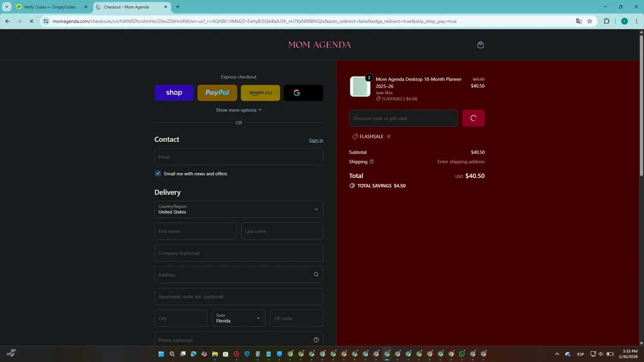
Task: Open the State dropdown showing Florida
Action: [239, 318]
